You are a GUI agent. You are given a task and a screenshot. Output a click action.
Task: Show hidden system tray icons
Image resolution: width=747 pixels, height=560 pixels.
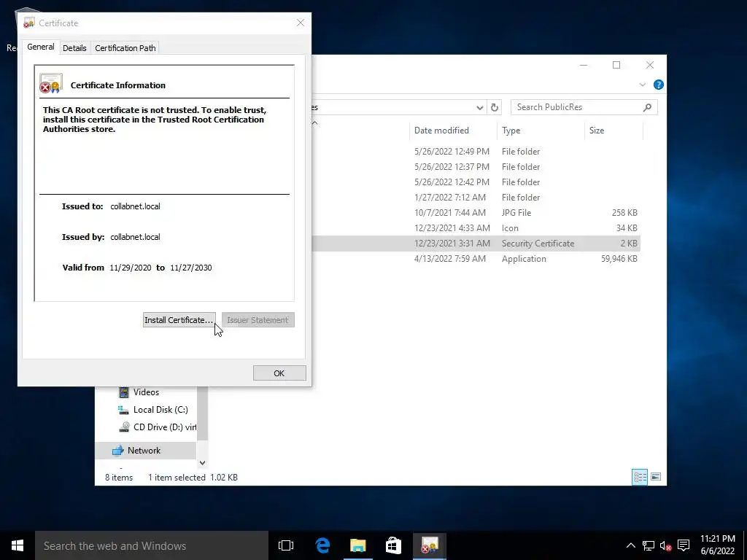coord(630,545)
